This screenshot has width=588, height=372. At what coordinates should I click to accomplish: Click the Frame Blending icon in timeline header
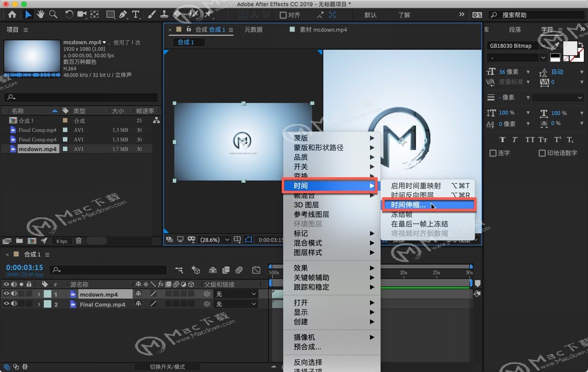(x=226, y=270)
